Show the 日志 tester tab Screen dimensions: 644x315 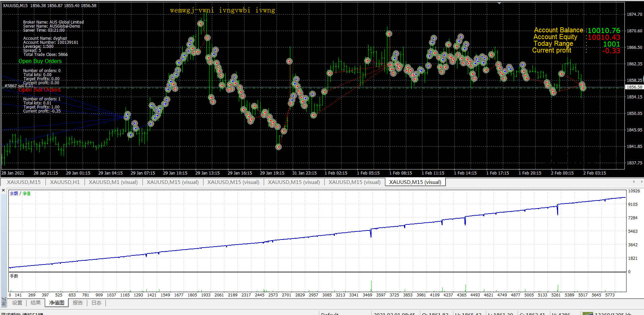point(96,303)
